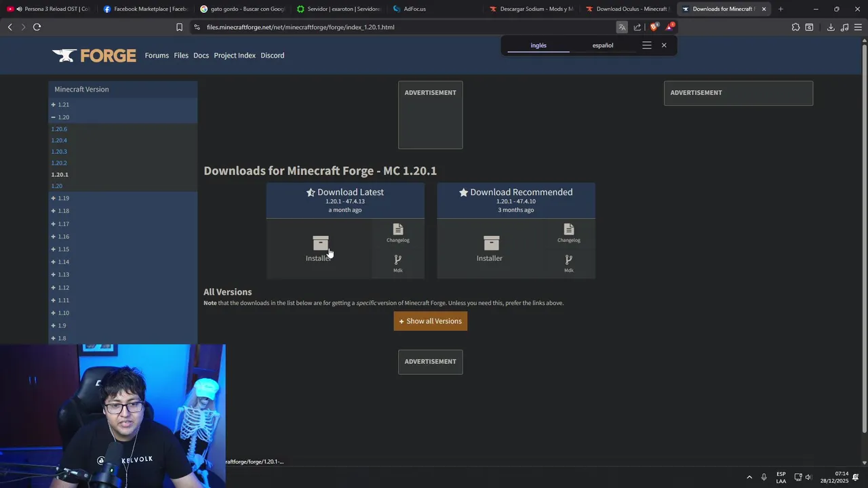This screenshot has width=868, height=488.
Task: Switch to the gato gordo Google search tab
Action: pyautogui.click(x=241, y=9)
